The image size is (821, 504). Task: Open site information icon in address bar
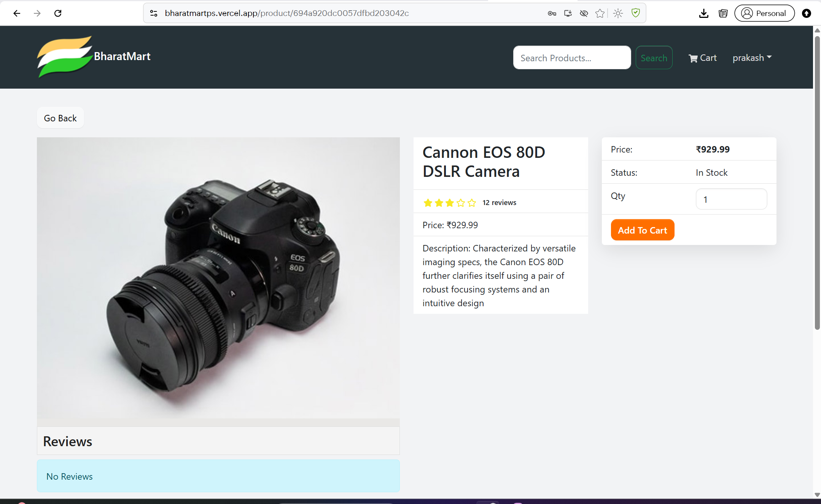tap(154, 13)
